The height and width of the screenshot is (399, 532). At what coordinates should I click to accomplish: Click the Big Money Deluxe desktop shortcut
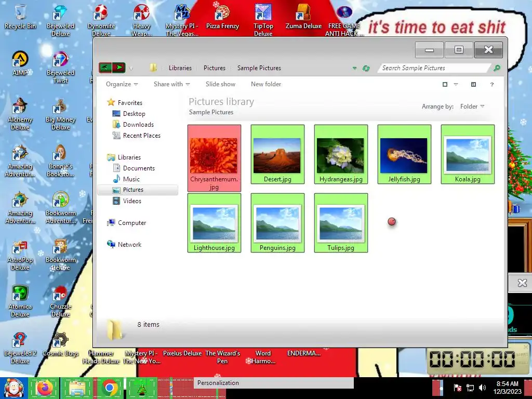coord(60,114)
